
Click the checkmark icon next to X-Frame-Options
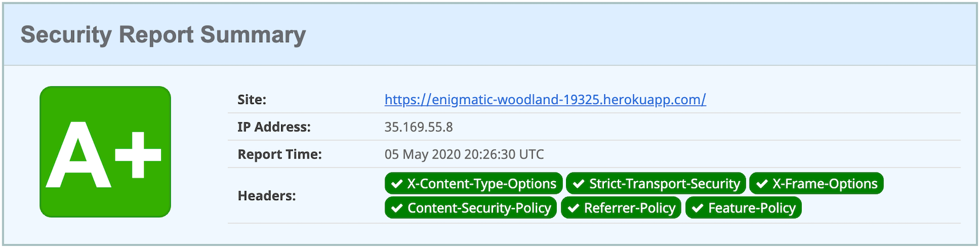(x=762, y=184)
